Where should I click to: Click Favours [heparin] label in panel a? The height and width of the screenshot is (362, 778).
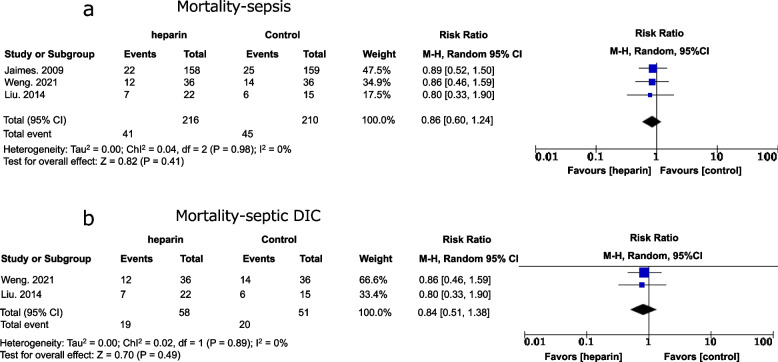pos(609,171)
